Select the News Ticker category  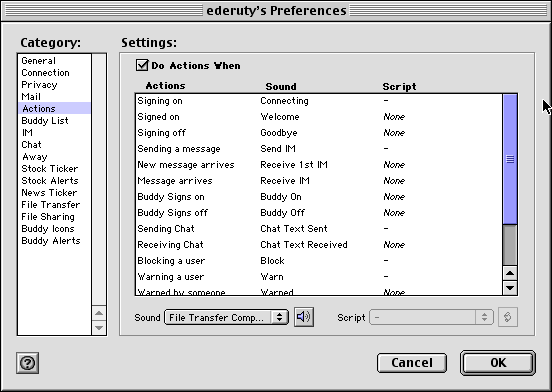pyautogui.click(x=54, y=192)
